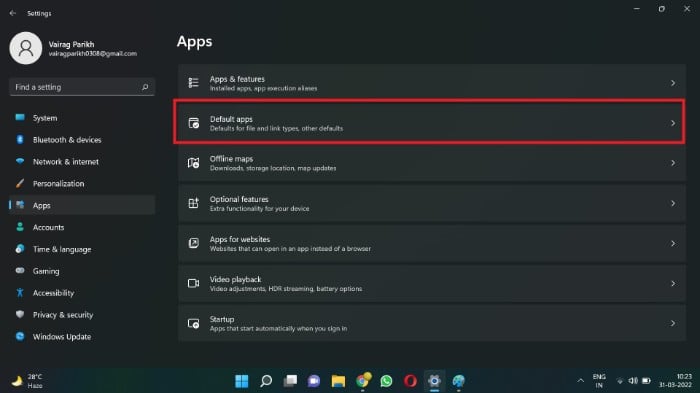The image size is (700, 393).
Task: Expand Apps & features with its chevron
Action: tap(673, 83)
